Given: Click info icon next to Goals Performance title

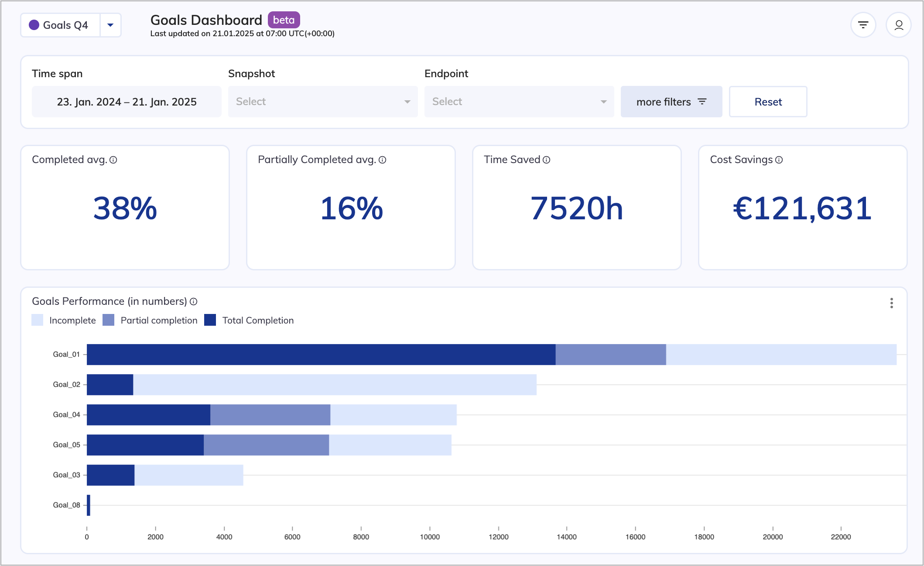Looking at the screenshot, I should 194,302.
